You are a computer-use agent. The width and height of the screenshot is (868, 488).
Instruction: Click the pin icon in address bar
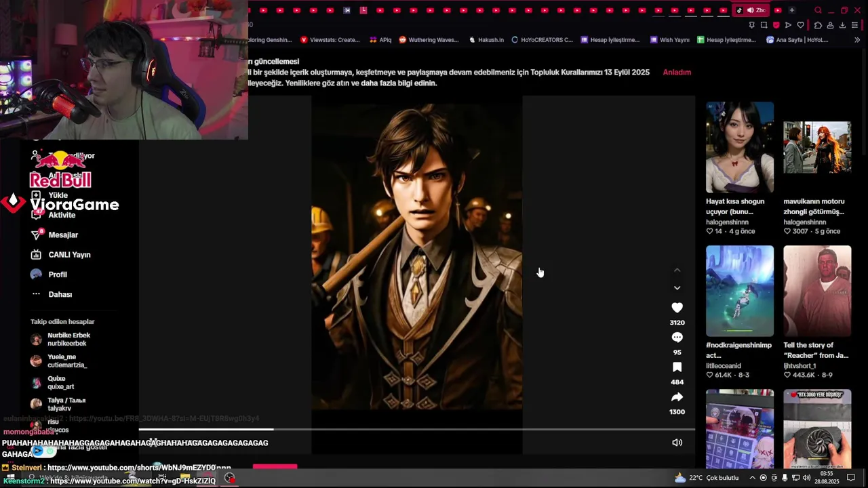[x=751, y=25]
